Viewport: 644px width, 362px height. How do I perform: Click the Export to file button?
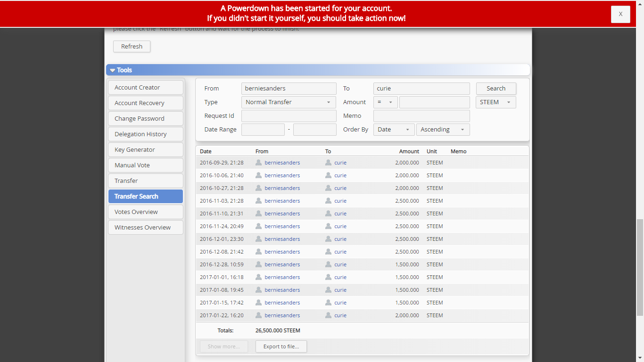pyautogui.click(x=281, y=346)
